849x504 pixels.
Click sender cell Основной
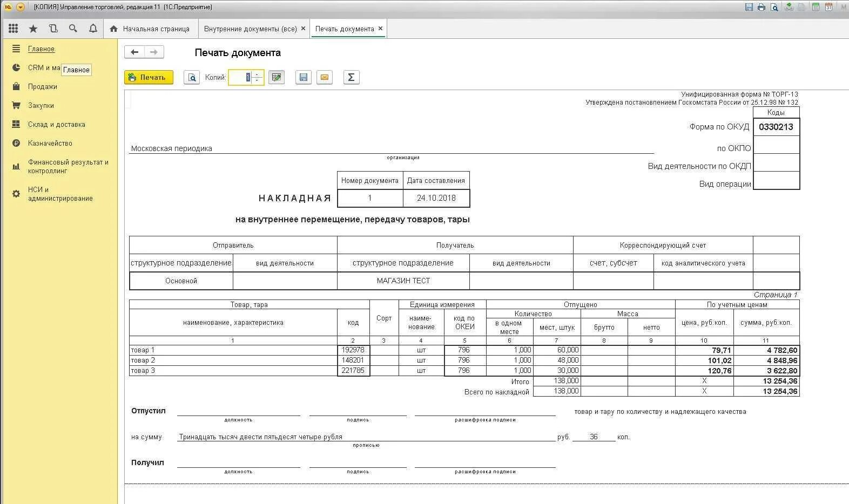coord(181,281)
